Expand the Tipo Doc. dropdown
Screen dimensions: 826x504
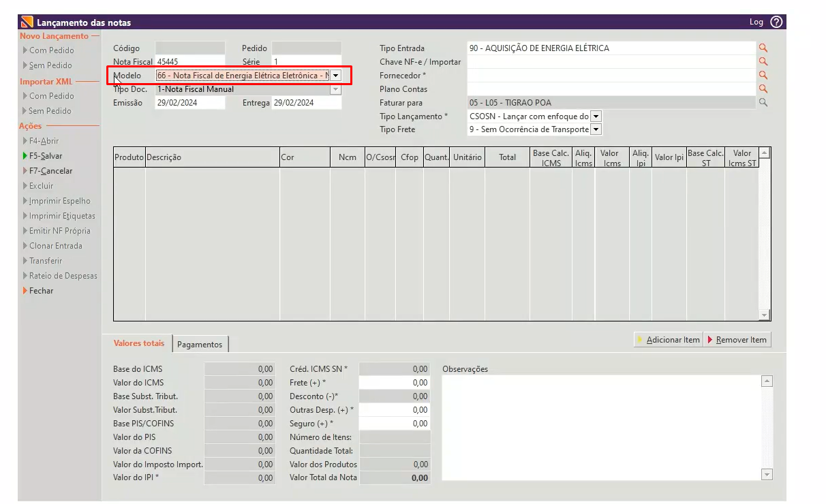(335, 89)
